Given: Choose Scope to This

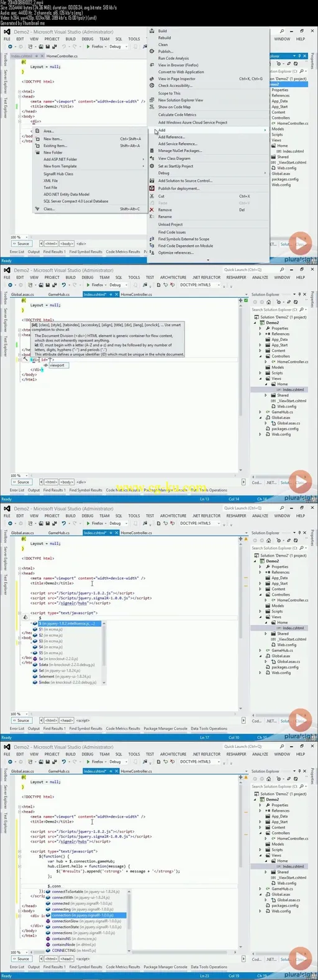Looking at the screenshot, I should point(169,93).
